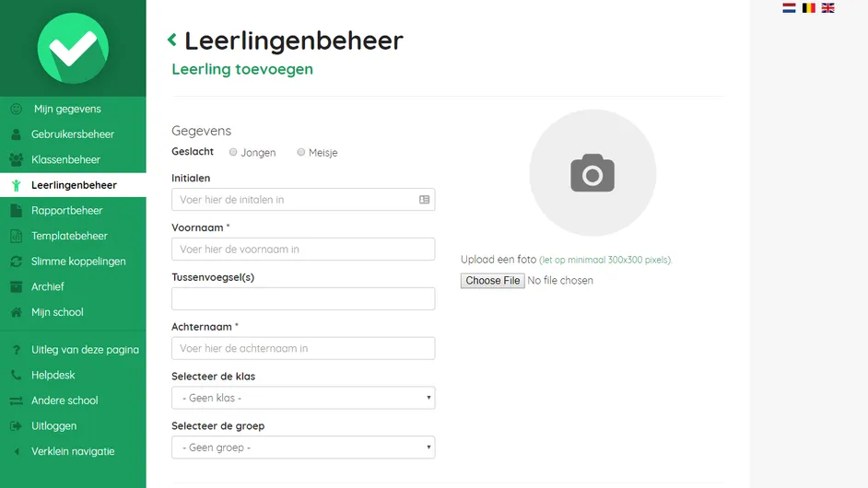Screen dimensions: 868x488
Task: Click the 'No file chosen' text
Action: click(560, 281)
